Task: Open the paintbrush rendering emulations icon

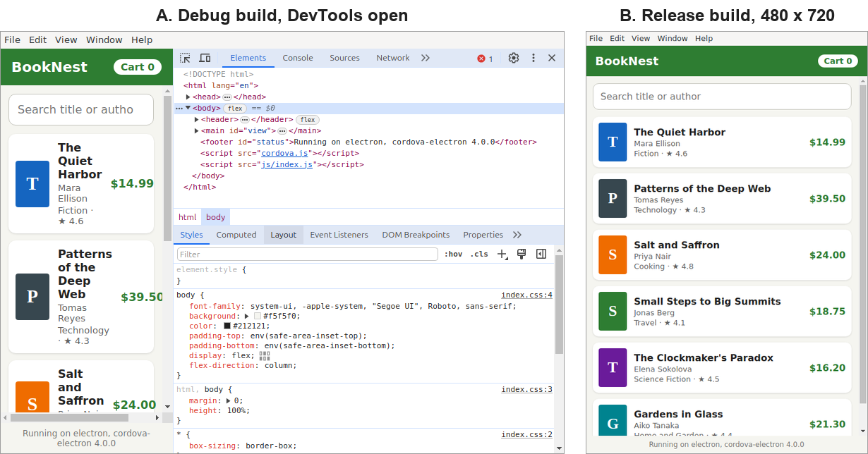Action: pyautogui.click(x=522, y=254)
